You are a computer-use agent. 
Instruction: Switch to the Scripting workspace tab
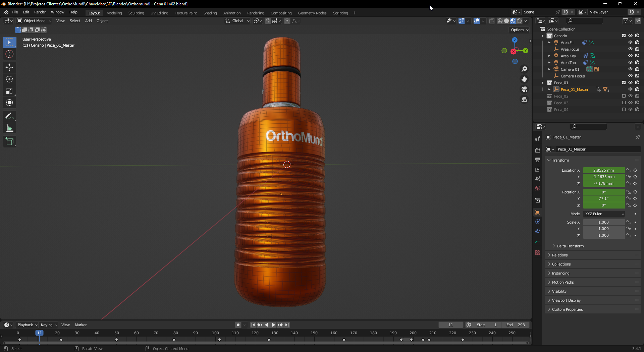tap(340, 13)
